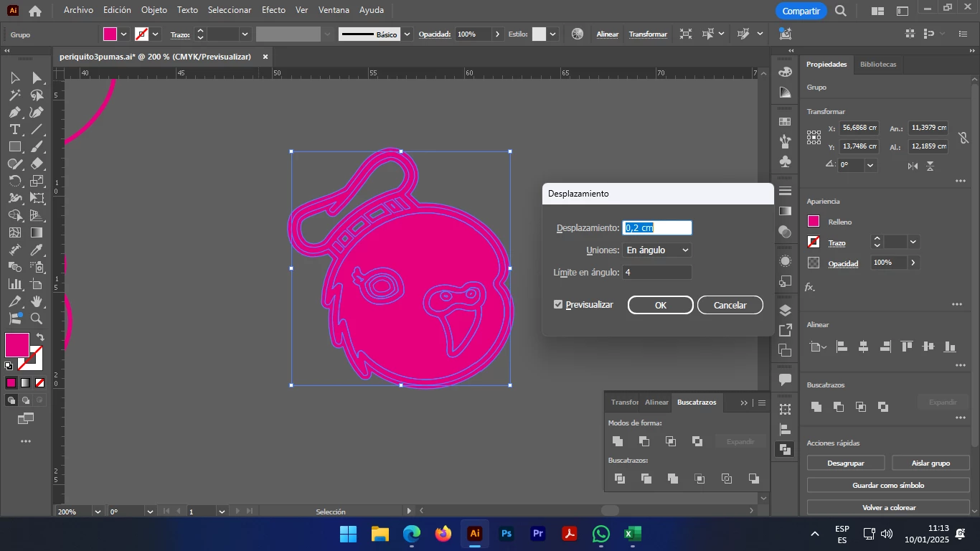The height and width of the screenshot is (551, 980).
Task: Open the Archivo menu
Action: click(x=78, y=10)
